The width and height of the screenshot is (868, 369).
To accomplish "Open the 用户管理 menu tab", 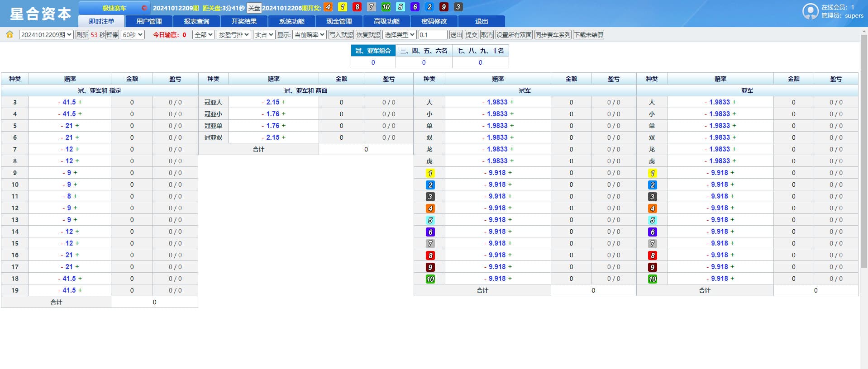I will 149,21.
